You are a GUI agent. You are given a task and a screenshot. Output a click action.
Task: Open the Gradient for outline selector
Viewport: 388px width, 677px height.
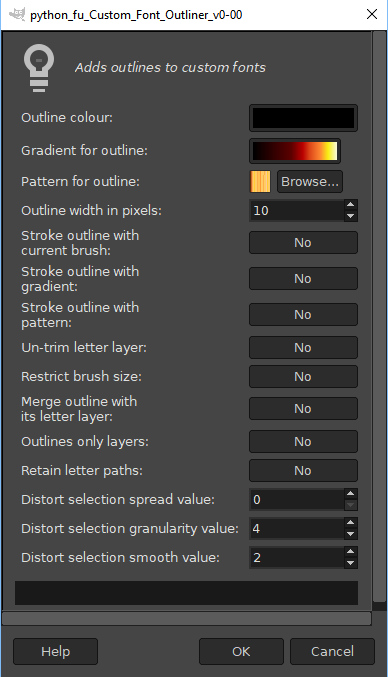[x=295, y=151]
